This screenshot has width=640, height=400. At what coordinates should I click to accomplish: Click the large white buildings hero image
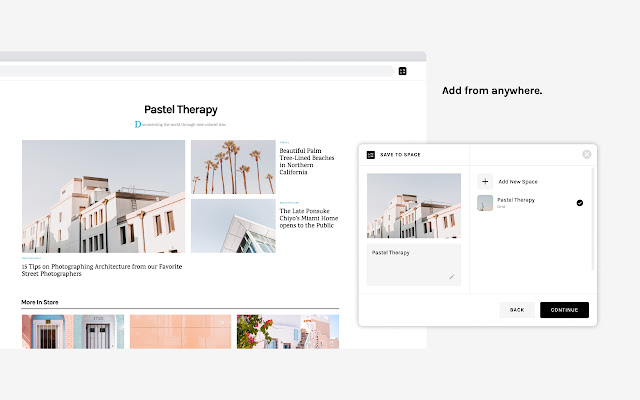tap(103, 196)
